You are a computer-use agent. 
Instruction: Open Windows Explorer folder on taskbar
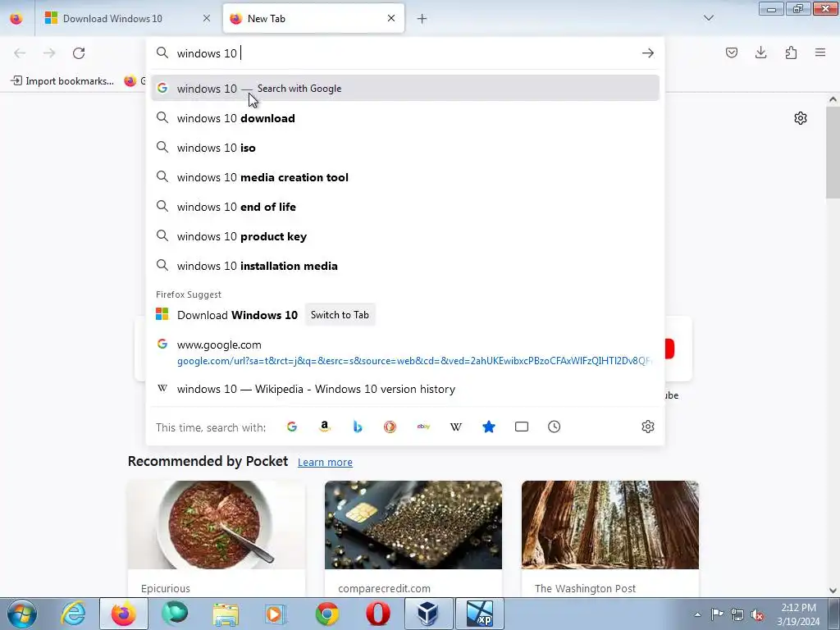[226, 614]
